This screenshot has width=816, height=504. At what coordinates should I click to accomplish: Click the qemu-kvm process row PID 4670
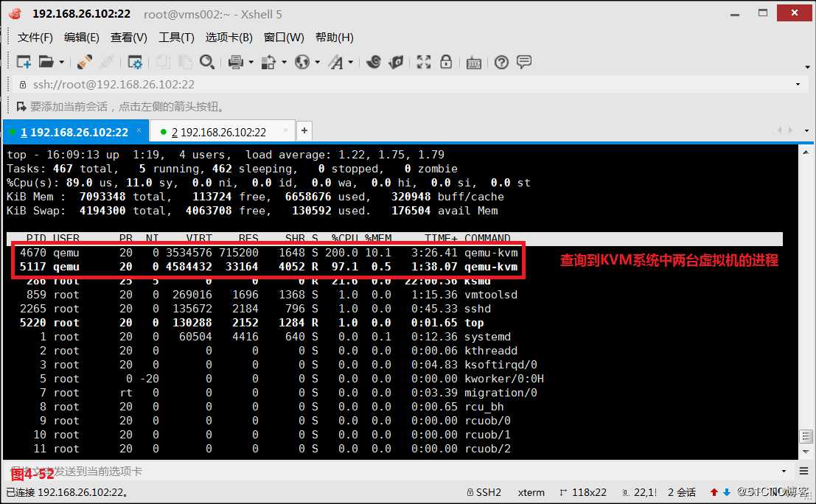(268, 253)
